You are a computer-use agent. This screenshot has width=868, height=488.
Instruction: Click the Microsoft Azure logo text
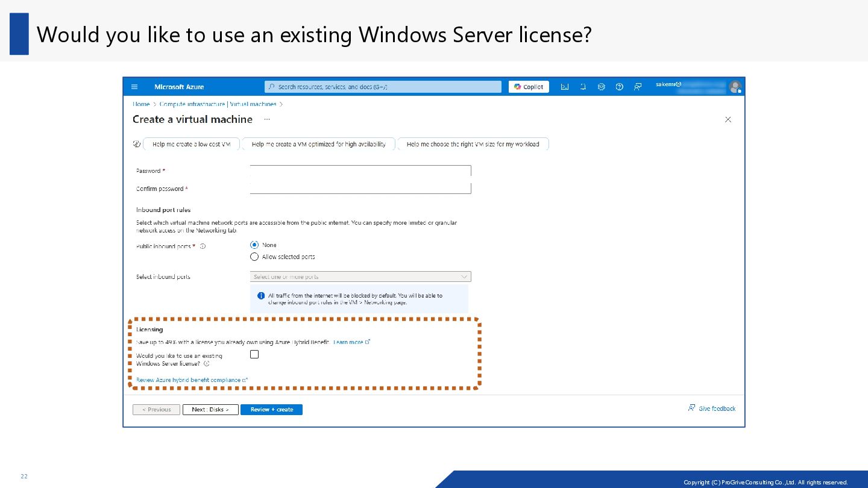(179, 87)
